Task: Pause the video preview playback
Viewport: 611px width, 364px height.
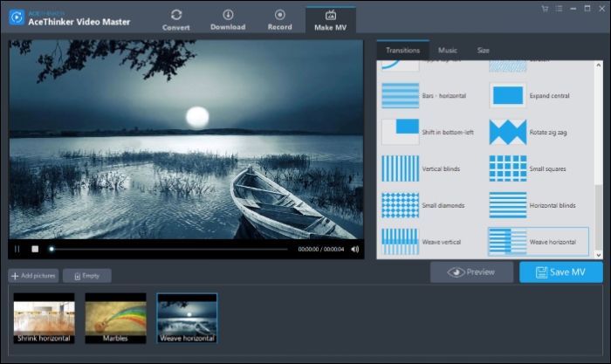Action: click(17, 249)
